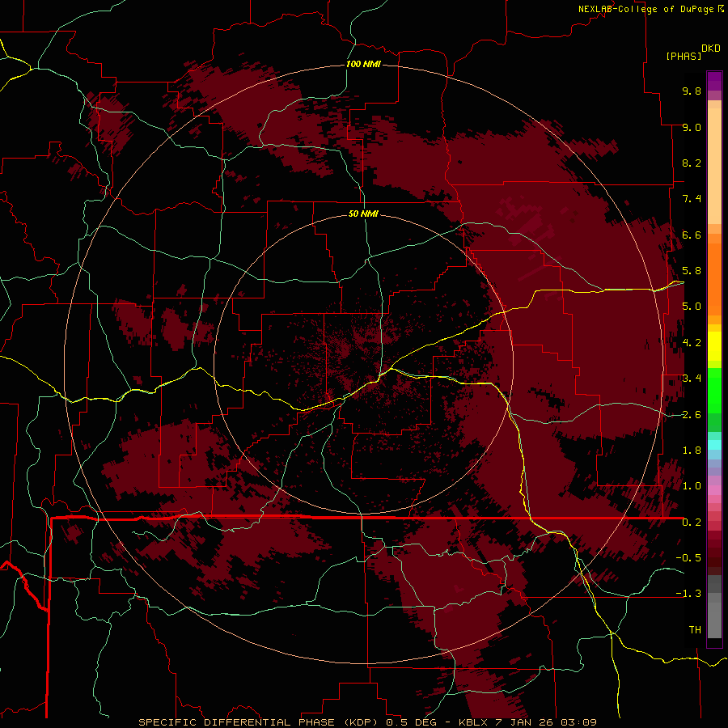The image size is (728, 728).
Task: Click the 5.8 value on the color scale
Action: point(692,271)
